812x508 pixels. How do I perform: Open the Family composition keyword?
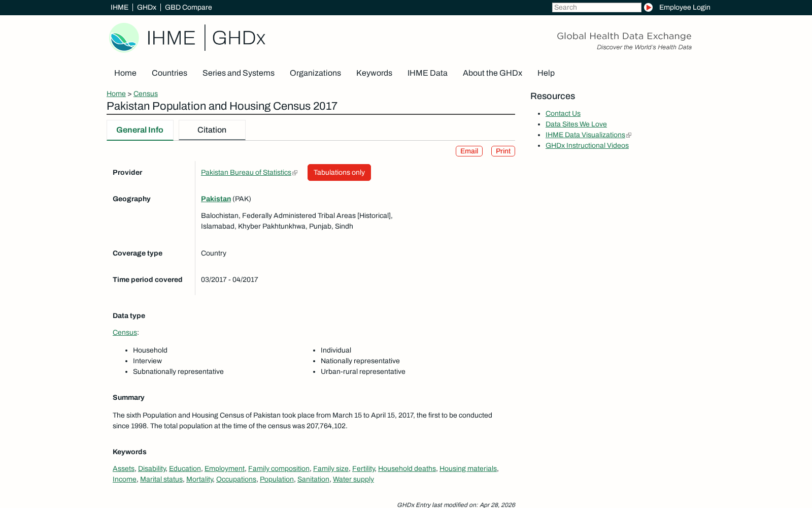279,469
